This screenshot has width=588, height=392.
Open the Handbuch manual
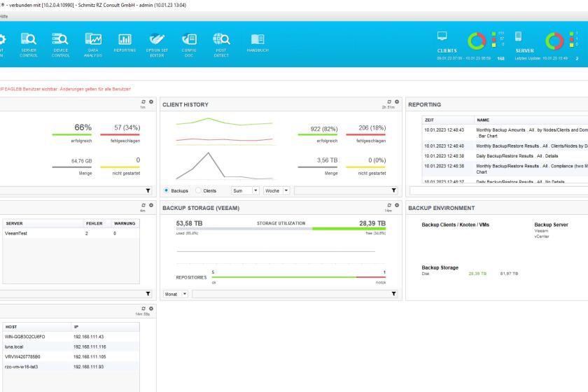coord(258,43)
